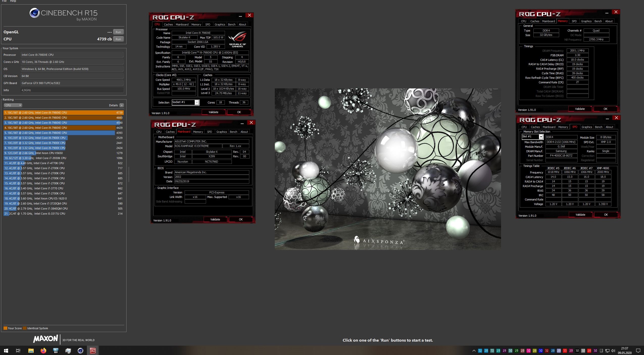Open the Windows Start menu
Screen dimensions: 644x355
click(6, 350)
